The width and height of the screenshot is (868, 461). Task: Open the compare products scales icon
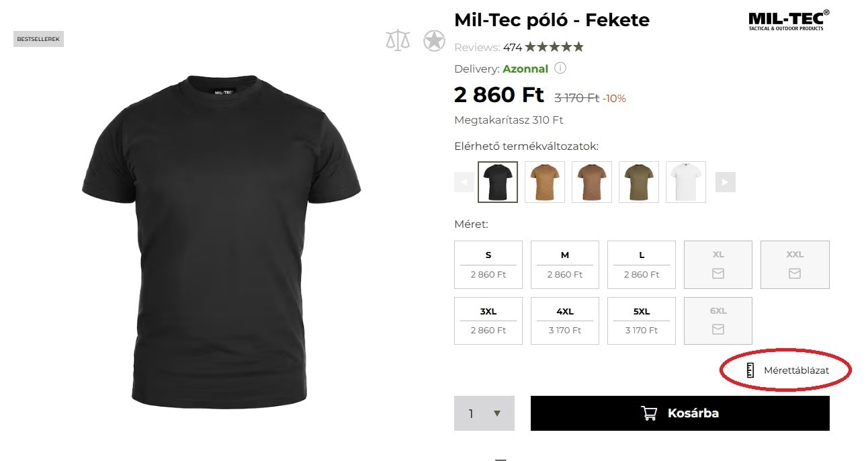[x=398, y=40]
